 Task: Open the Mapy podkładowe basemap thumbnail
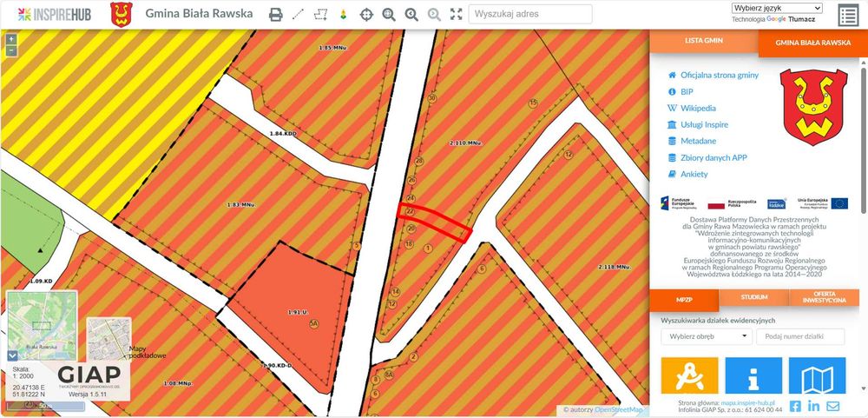pyautogui.click(x=108, y=338)
